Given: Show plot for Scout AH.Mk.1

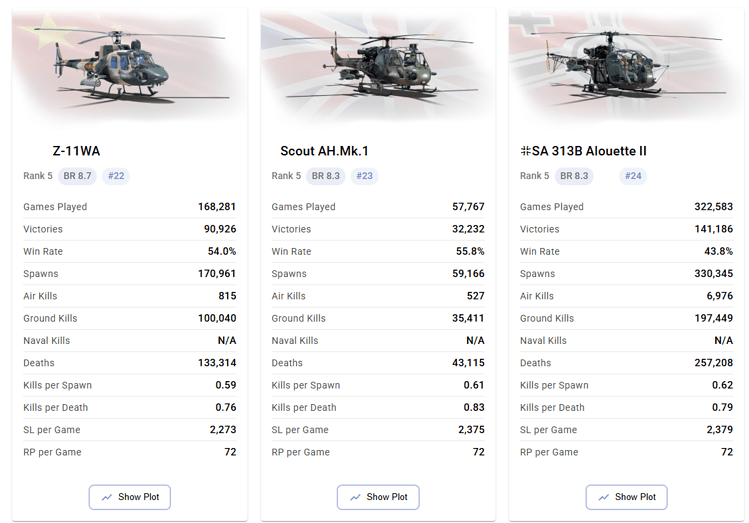Looking at the screenshot, I should click(x=378, y=497).
